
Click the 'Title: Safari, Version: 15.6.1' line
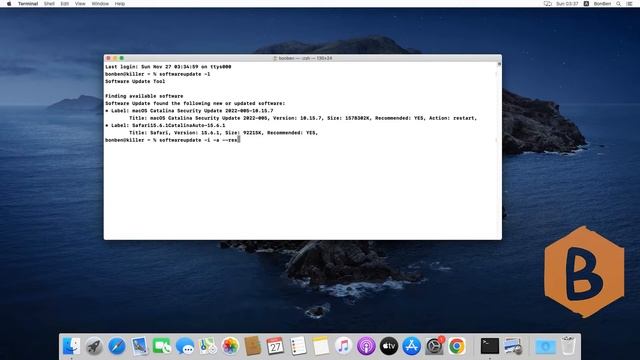coord(223,133)
